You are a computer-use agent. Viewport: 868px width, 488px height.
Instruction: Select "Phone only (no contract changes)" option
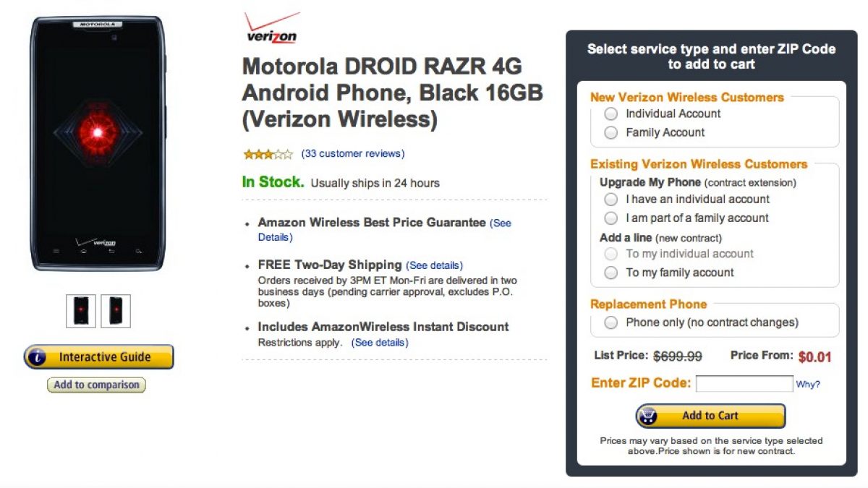611,322
